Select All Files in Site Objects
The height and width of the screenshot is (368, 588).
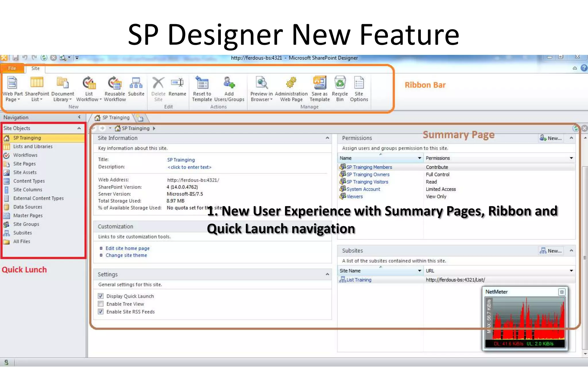click(22, 241)
